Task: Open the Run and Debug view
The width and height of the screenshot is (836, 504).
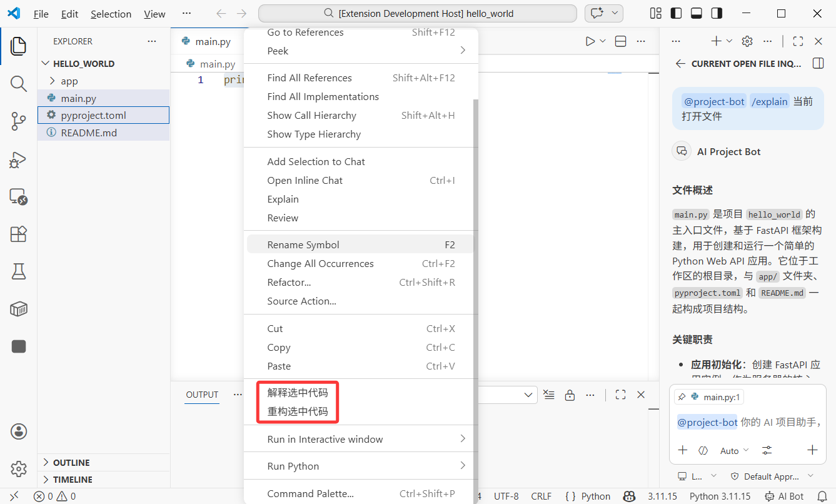Action: (x=18, y=159)
